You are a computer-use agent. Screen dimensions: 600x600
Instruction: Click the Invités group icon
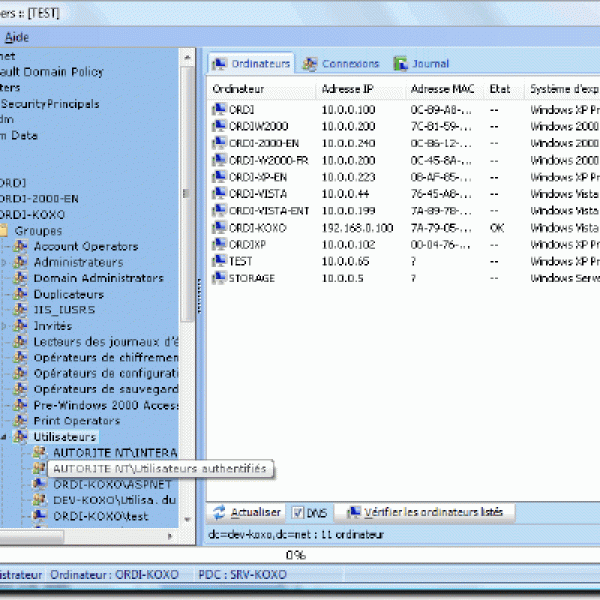pos(21,326)
